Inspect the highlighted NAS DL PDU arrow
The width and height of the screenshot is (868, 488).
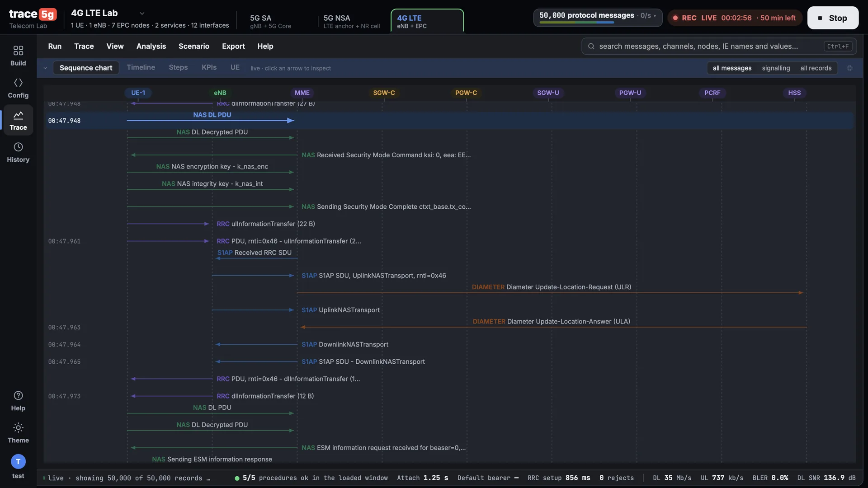[211, 120]
